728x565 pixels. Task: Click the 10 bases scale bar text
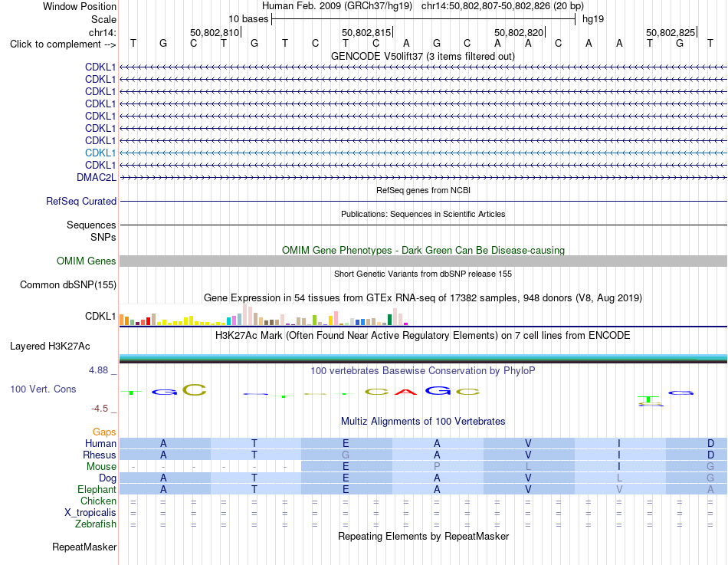point(248,19)
